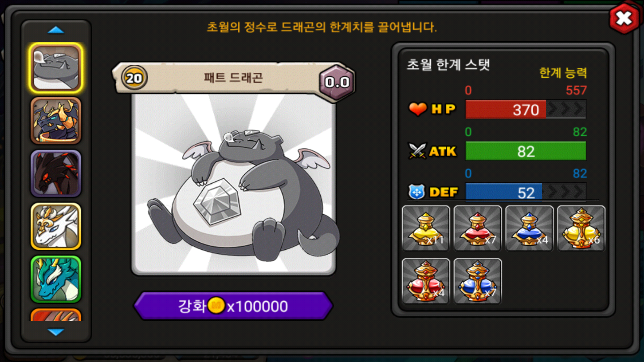Close the transcendence panel with red X
The image size is (644, 362).
(x=624, y=18)
